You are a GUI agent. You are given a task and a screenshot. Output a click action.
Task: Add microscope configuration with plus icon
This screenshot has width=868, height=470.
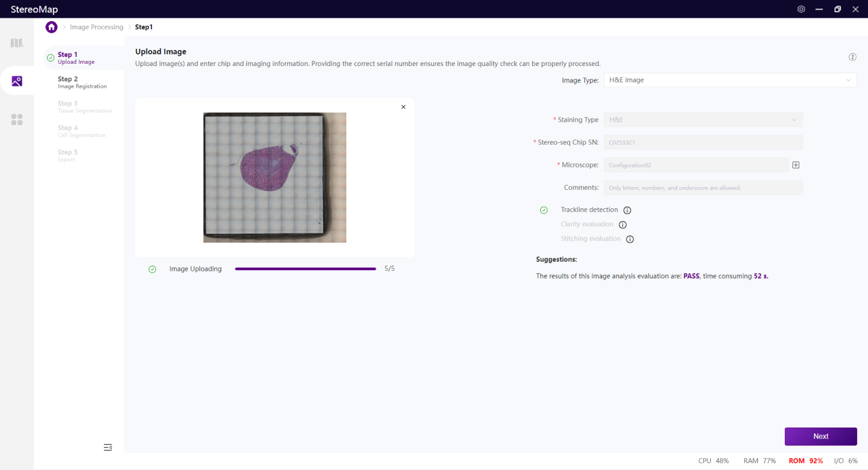[x=796, y=165]
